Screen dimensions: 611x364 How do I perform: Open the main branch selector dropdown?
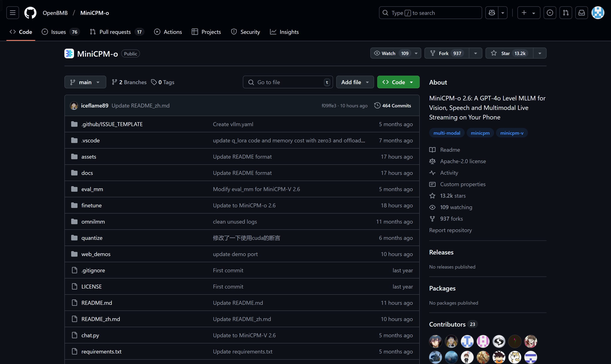85,82
